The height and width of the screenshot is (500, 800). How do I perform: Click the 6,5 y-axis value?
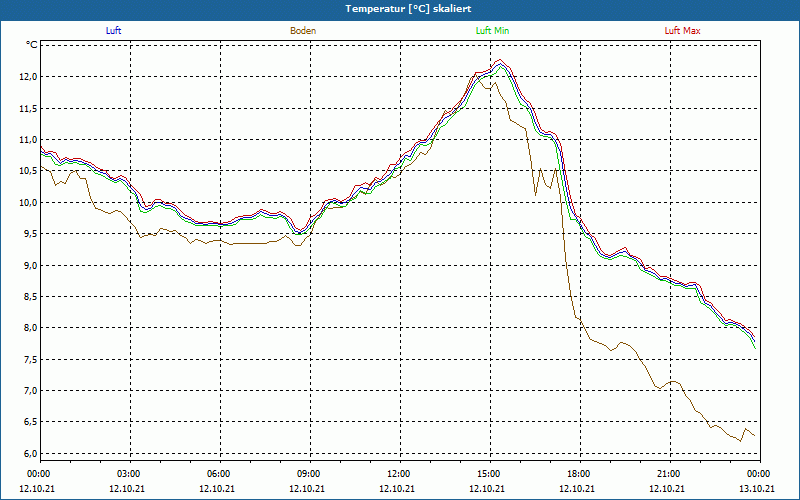(31, 422)
